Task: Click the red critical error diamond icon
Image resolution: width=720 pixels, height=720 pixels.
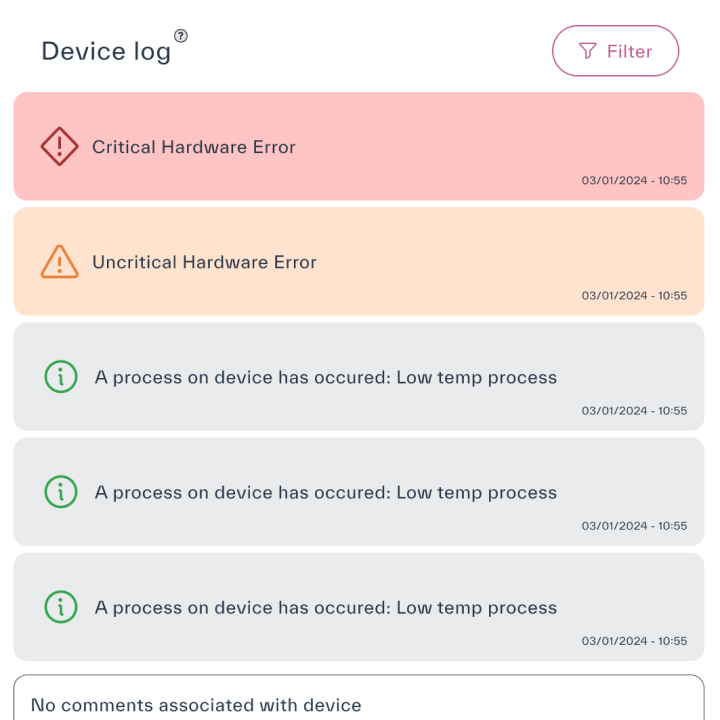Action: coord(60,147)
